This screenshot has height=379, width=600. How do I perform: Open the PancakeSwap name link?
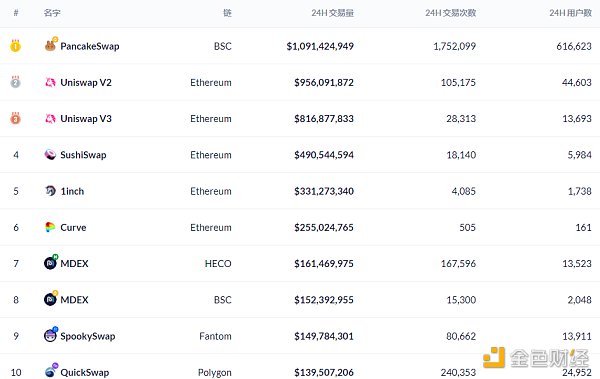click(90, 46)
